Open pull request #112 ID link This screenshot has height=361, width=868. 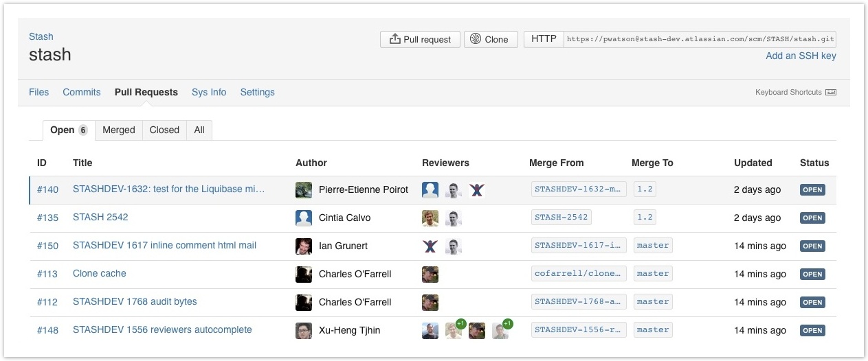pos(47,302)
